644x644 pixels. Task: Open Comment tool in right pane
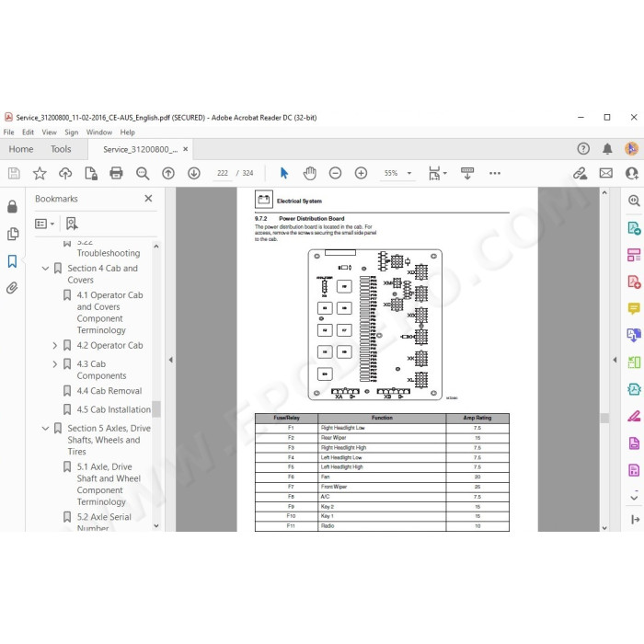coord(634,308)
